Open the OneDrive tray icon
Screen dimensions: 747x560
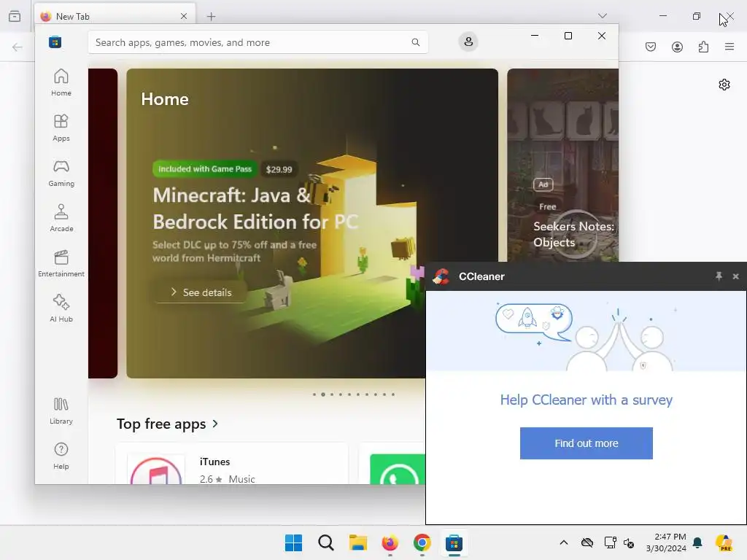(587, 542)
